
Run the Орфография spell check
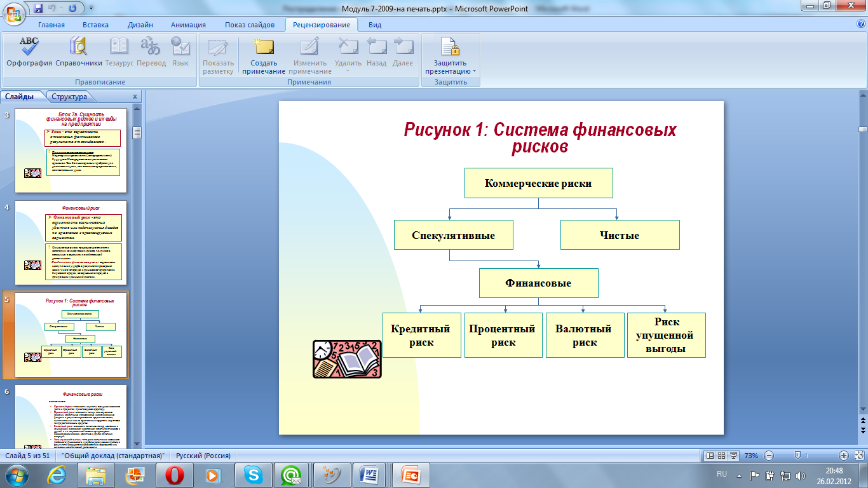pyautogui.click(x=29, y=52)
